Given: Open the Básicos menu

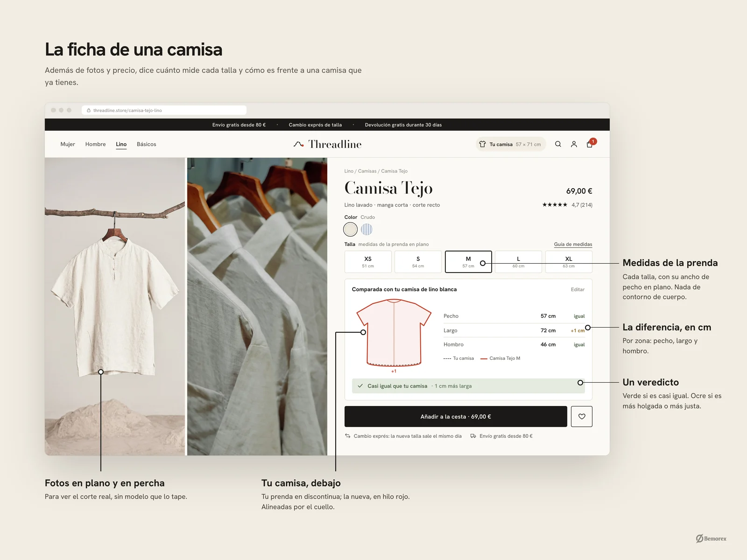Looking at the screenshot, I should pos(147,144).
